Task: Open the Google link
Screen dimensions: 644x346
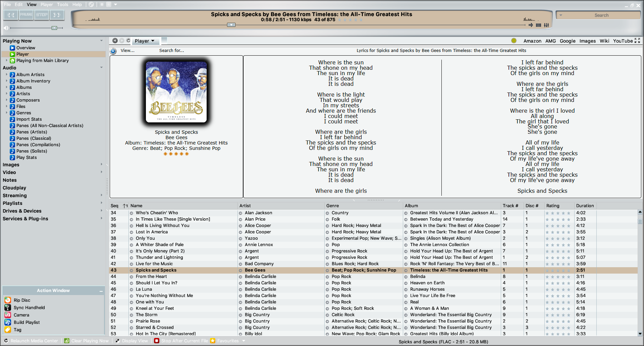Action: tap(568, 41)
